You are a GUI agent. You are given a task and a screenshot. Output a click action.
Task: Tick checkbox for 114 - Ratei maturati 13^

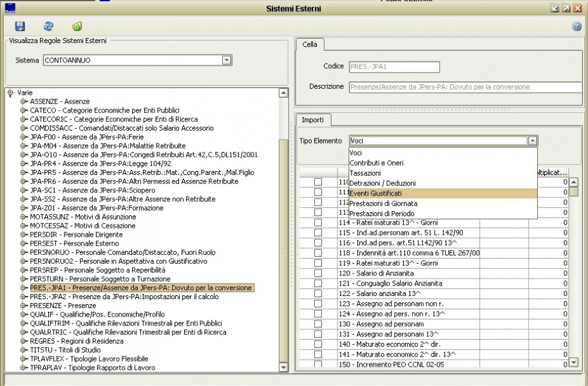[x=318, y=223]
